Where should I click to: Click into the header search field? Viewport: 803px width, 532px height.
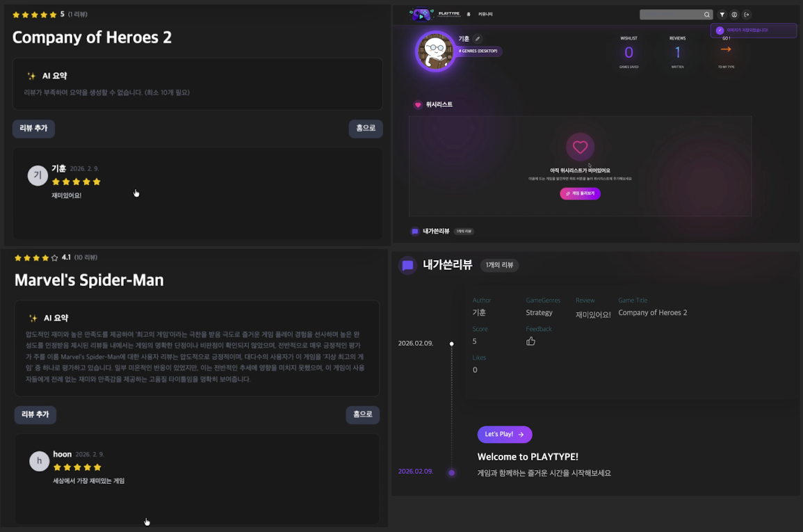click(671, 15)
